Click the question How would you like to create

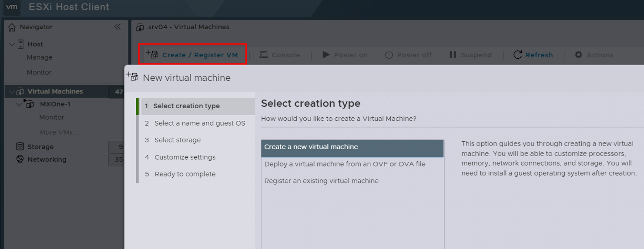click(339, 119)
